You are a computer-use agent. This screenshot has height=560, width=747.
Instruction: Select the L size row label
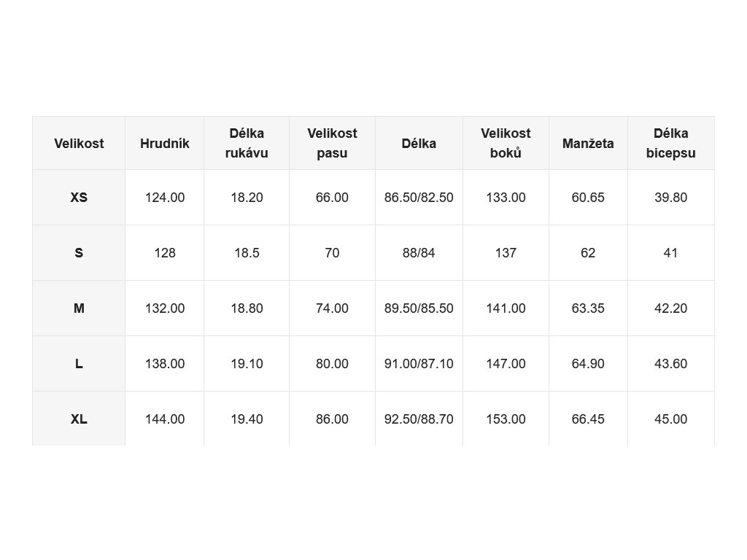[x=79, y=364]
